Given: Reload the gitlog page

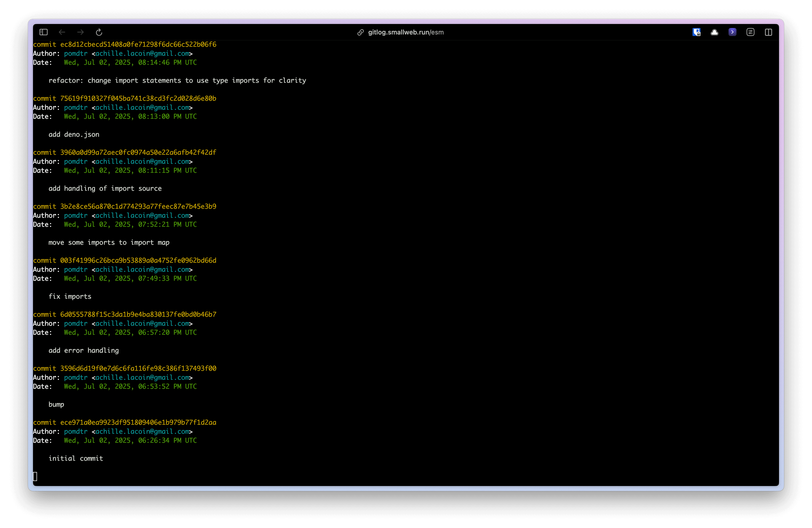Looking at the screenshot, I should pyautogui.click(x=99, y=32).
